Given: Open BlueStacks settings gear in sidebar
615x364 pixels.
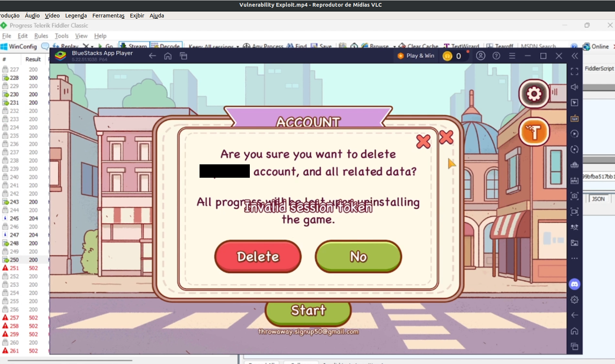Looking at the screenshot, I should [574, 300].
